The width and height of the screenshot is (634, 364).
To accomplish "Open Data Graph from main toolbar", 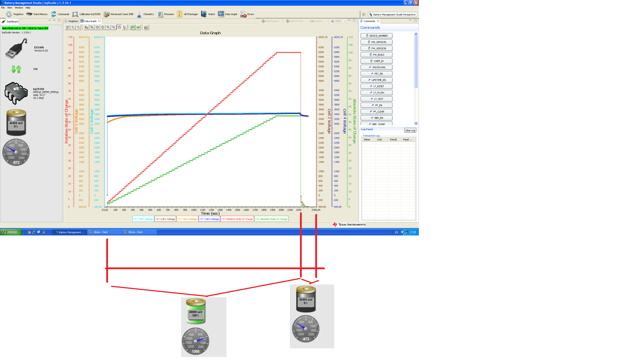I will [228, 14].
